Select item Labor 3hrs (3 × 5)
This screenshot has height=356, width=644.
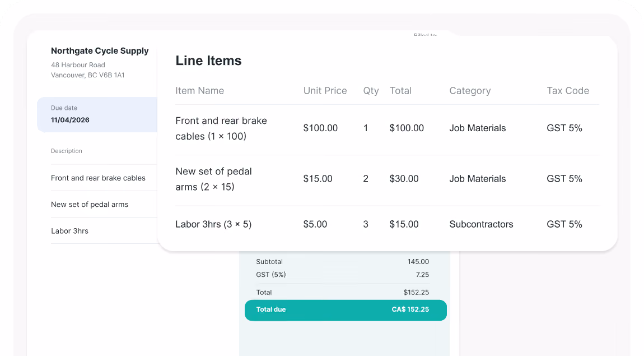click(213, 224)
